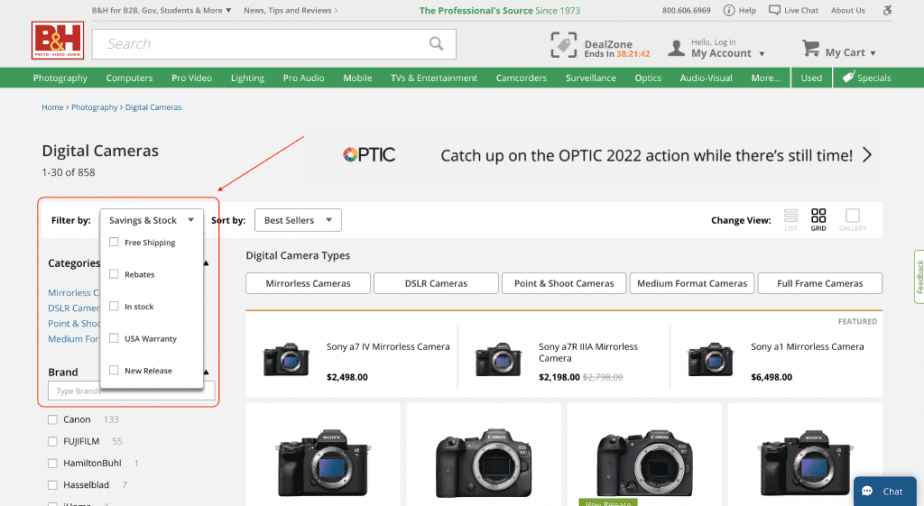Select DSLR Cameras type button

(436, 283)
